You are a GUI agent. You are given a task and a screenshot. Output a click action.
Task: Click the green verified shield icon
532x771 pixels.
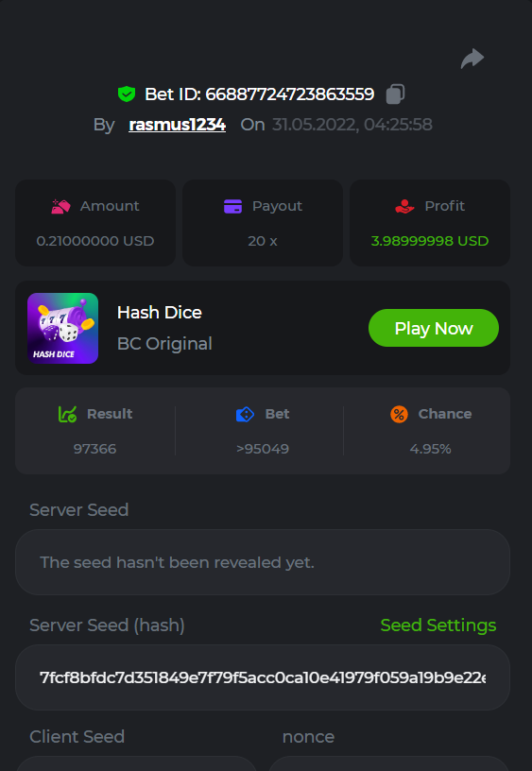pos(127,94)
